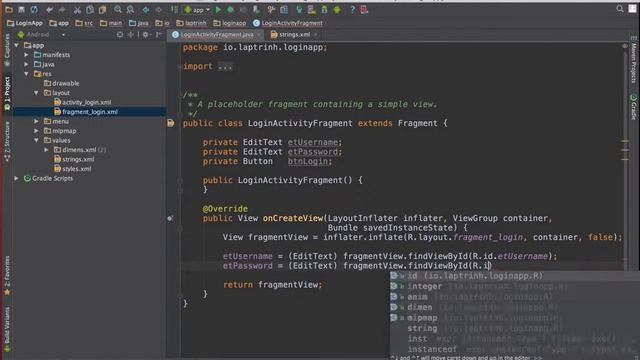Choose 'mipmap' autocomplete suggestion
The height and width of the screenshot is (360, 640).
point(514,318)
